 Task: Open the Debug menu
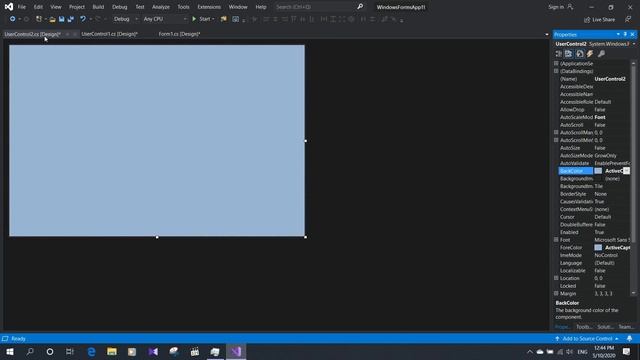click(119, 7)
